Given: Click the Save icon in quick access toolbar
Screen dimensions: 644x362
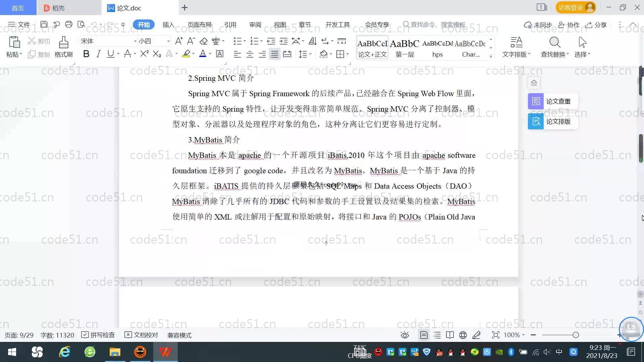Looking at the screenshot, I should point(44,24).
